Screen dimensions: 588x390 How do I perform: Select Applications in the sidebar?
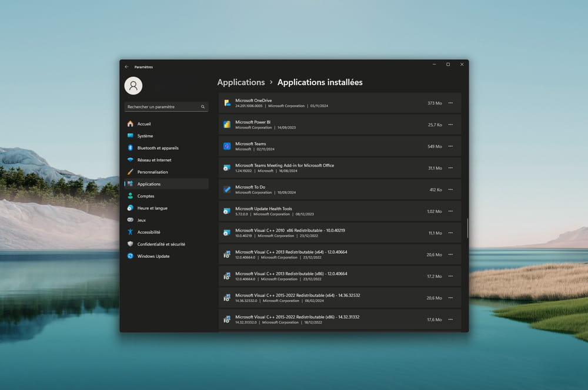(166, 184)
